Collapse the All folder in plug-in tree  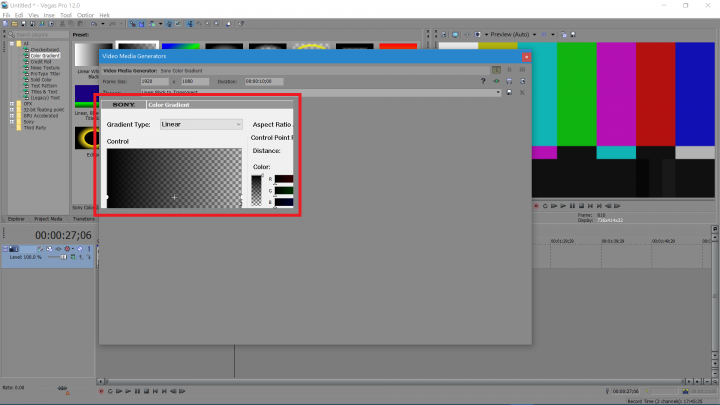pos(12,44)
